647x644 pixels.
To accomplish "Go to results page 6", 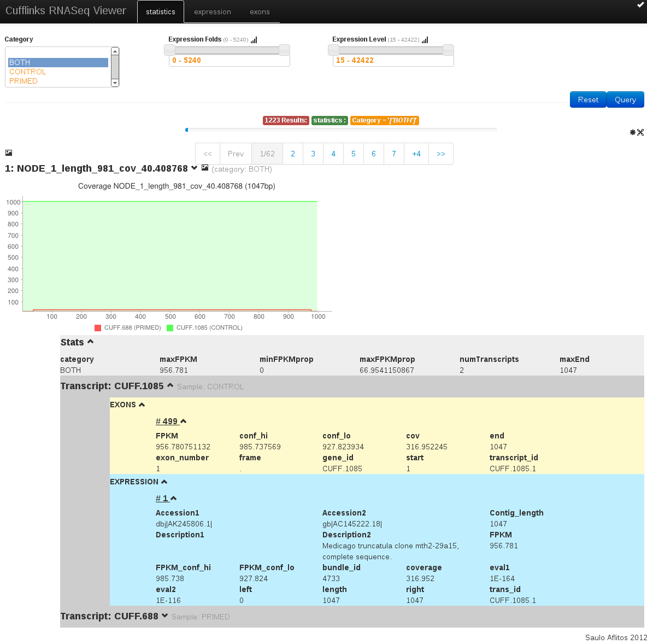I will pos(374,154).
